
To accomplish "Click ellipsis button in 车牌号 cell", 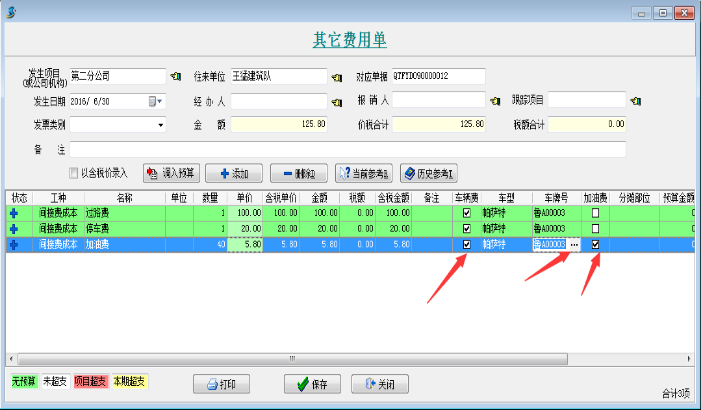I will [573, 244].
